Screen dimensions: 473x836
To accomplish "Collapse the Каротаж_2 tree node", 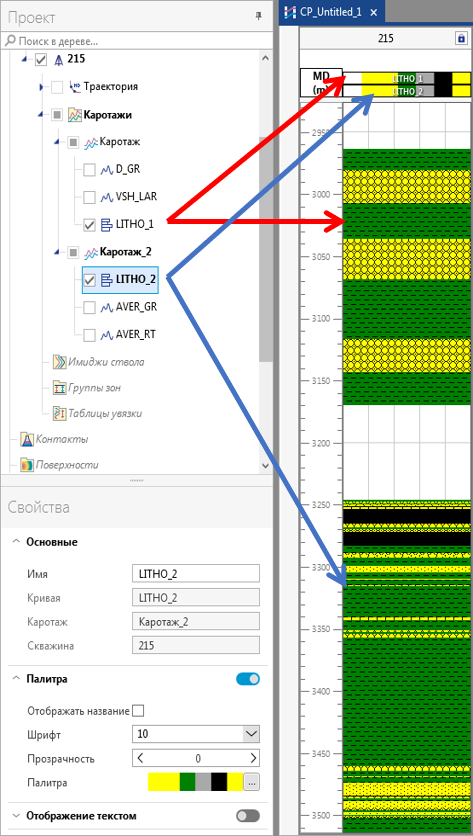I will click(57, 251).
